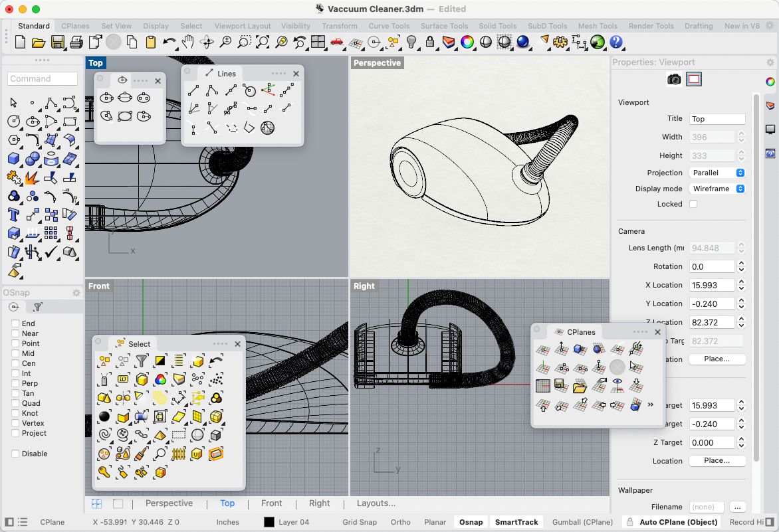Screen dimensions: 779x532
Task: Open the Display mode dropdown
Action: pyautogui.click(x=717, y=189)
